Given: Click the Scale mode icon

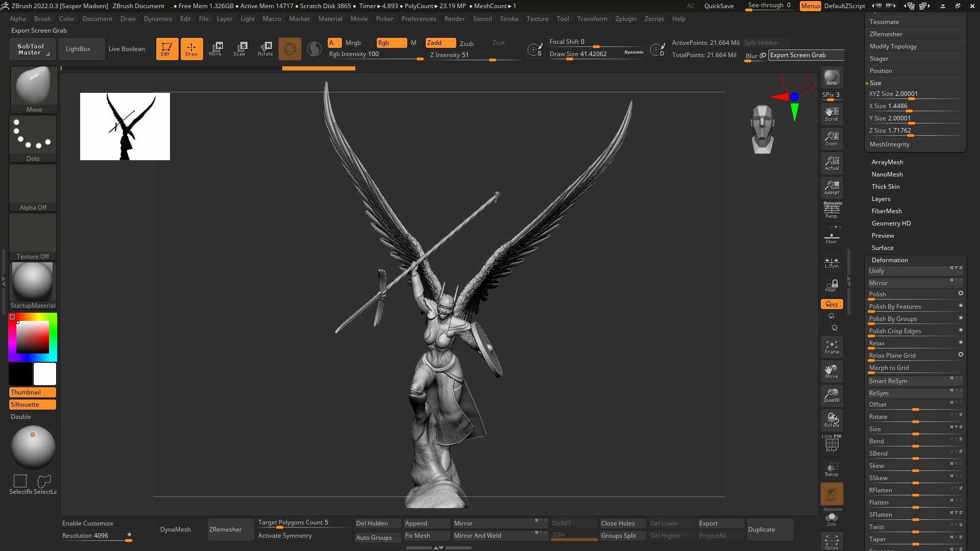Looking at the screenshot, I should click(x=239, y=48).
